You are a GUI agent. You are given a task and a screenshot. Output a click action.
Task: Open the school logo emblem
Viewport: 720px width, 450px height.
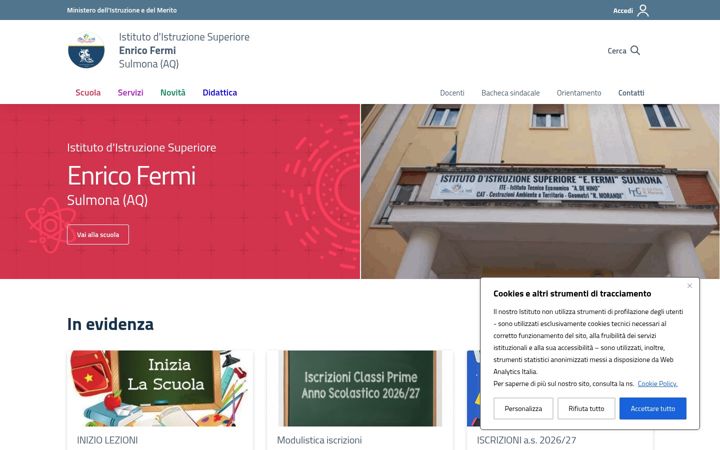86,50
